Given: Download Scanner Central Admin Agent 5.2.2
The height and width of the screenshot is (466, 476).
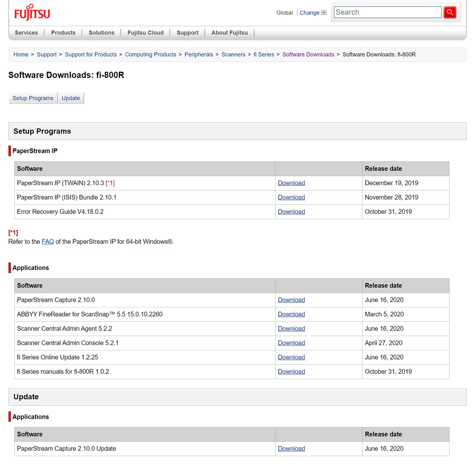Looking at the screenshot, I should click(291, 329).
